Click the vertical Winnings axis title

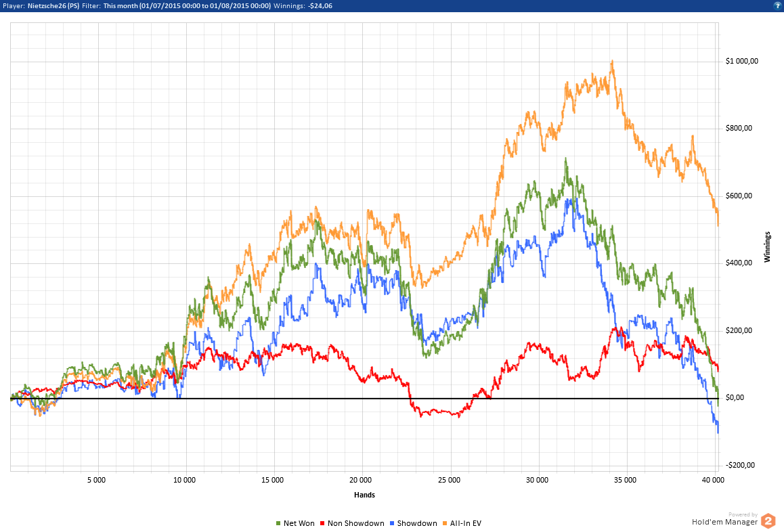tap(767, 247)
